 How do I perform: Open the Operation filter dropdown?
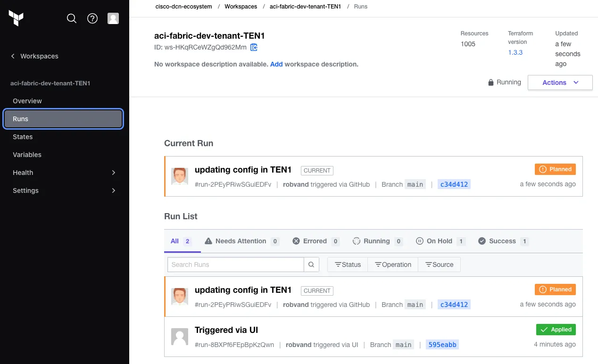[x=393, y=265]
